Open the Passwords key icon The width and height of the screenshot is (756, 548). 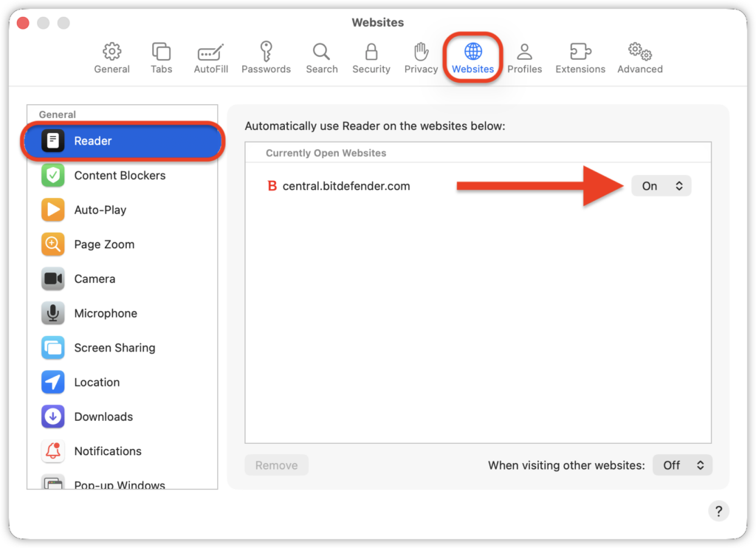click(x=266, y=51)
